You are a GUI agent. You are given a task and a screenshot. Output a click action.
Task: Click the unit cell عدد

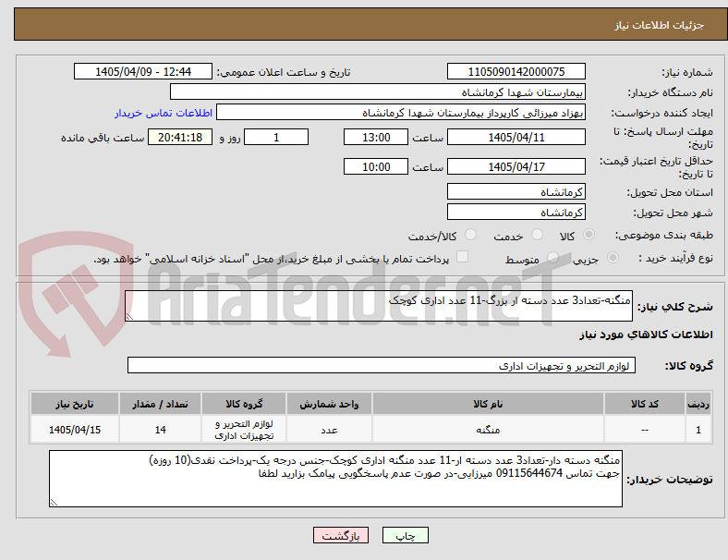329,430
